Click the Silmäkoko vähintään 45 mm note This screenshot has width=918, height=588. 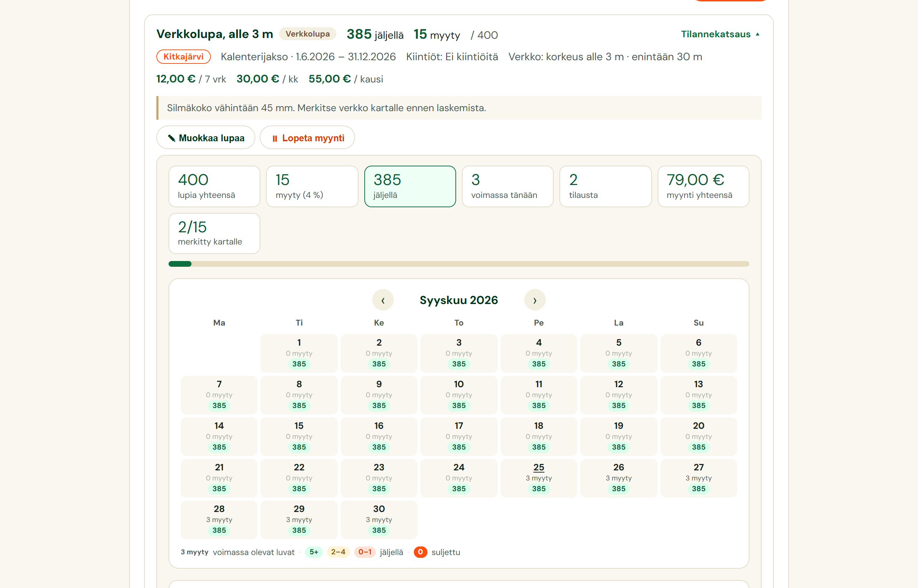tap(459, 108)
